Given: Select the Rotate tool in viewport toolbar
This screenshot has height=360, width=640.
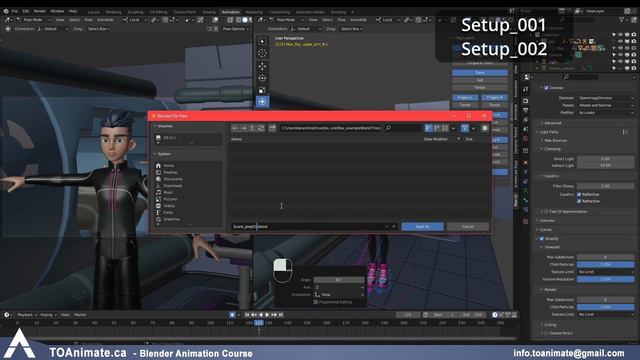Looking at the screenshot, I should pyautogui.click(x=262, y=78).
